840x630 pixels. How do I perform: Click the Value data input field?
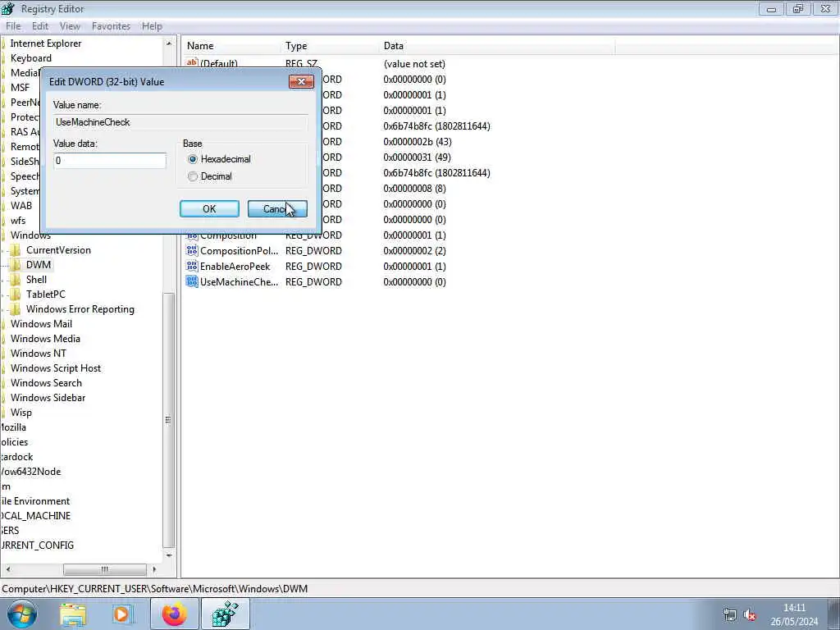point(110,161)
